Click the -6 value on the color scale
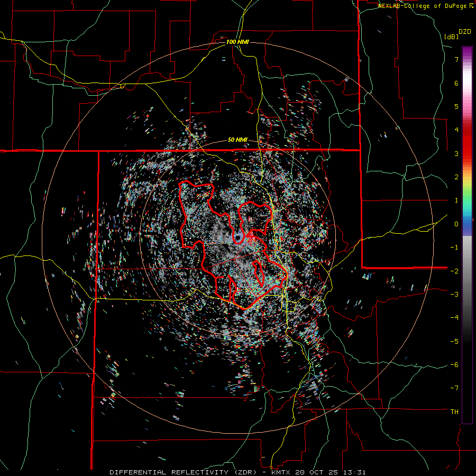 (x=454, y=365)
